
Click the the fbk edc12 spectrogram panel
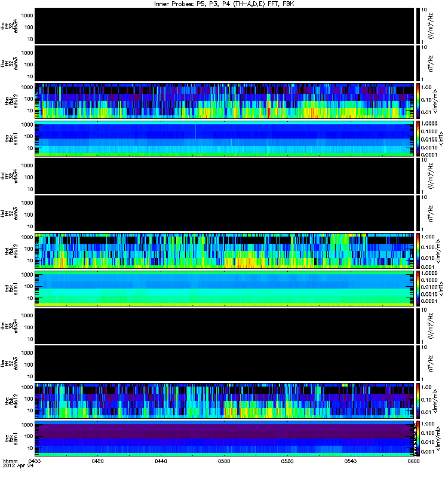coord(225,401)
